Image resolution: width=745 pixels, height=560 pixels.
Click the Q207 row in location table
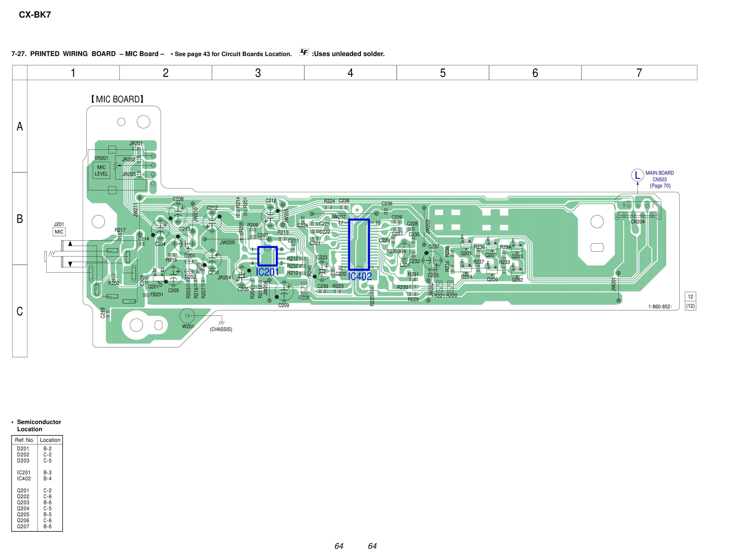(x=37, y=526)
